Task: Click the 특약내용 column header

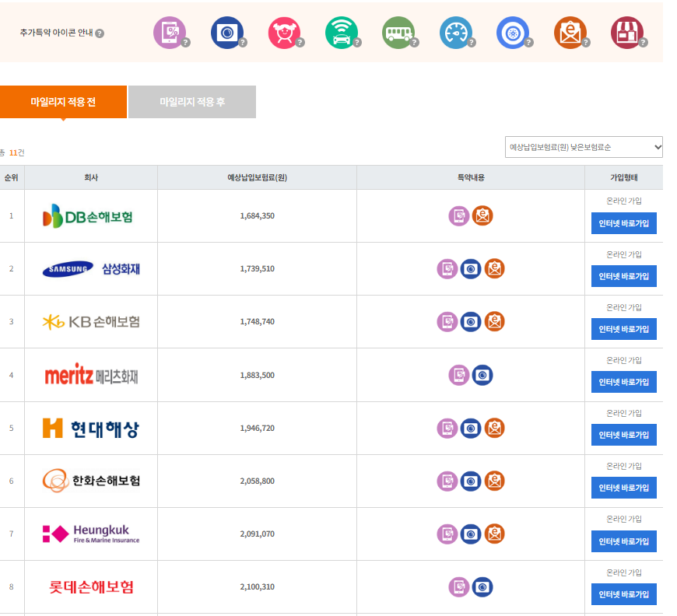Action: point(471,177)
